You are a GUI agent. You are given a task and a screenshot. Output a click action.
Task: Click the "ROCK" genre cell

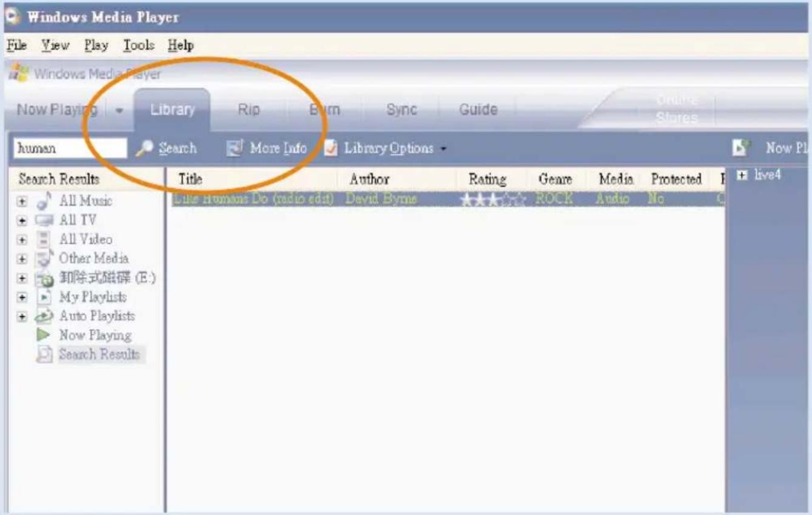[x=554, y=199]
